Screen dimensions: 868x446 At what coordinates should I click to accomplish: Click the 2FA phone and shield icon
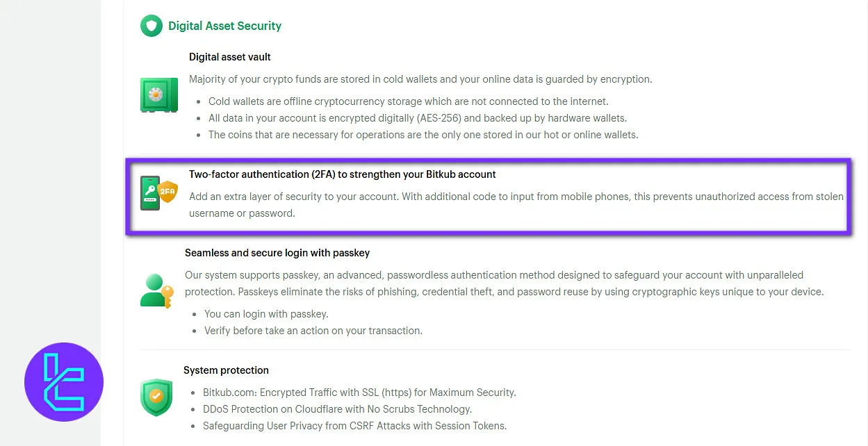click(159, 193)
